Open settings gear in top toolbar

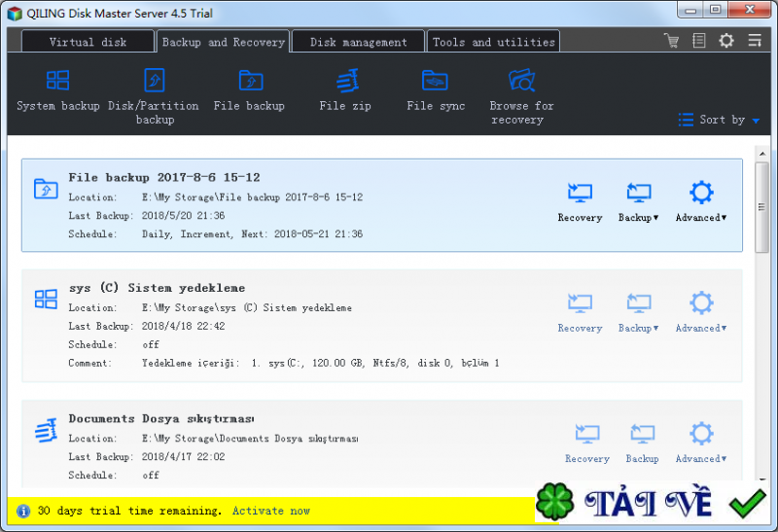click(726, 41)
